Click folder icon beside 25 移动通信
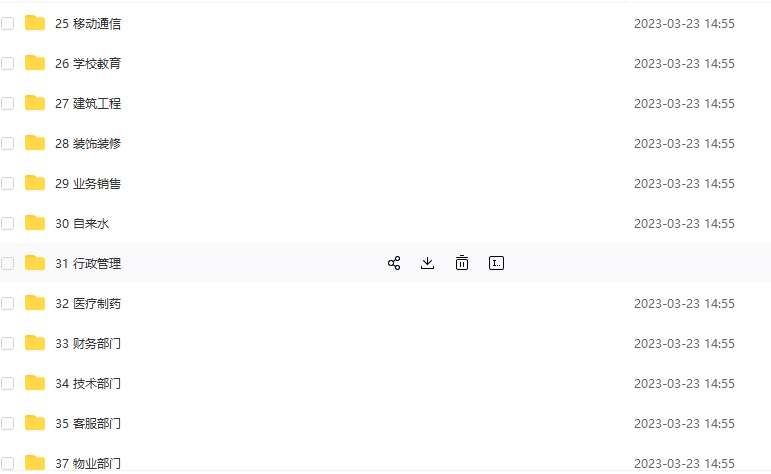The image size is (771, 474). point(35,23)
